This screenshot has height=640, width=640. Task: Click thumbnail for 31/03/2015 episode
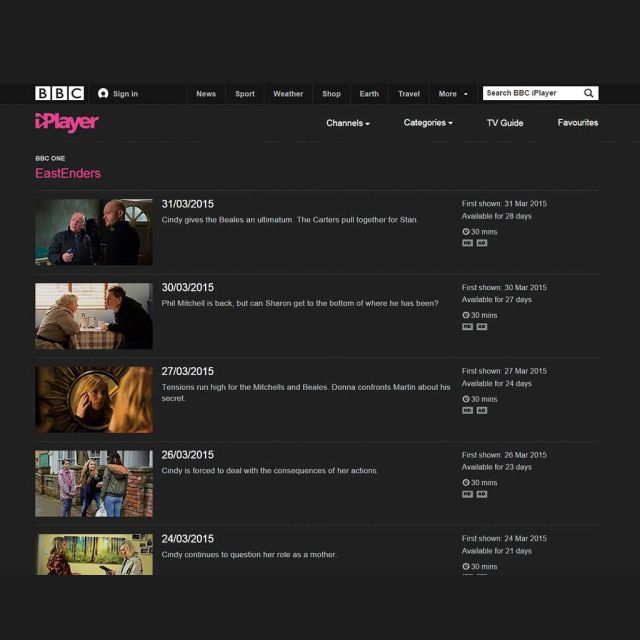tap(94, 232)
